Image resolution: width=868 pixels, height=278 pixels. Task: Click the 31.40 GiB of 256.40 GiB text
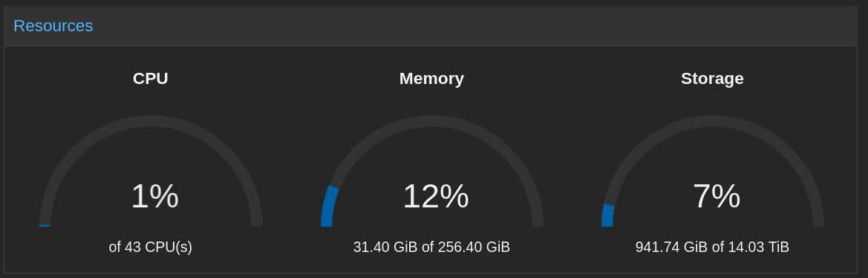tap(432, 247)
